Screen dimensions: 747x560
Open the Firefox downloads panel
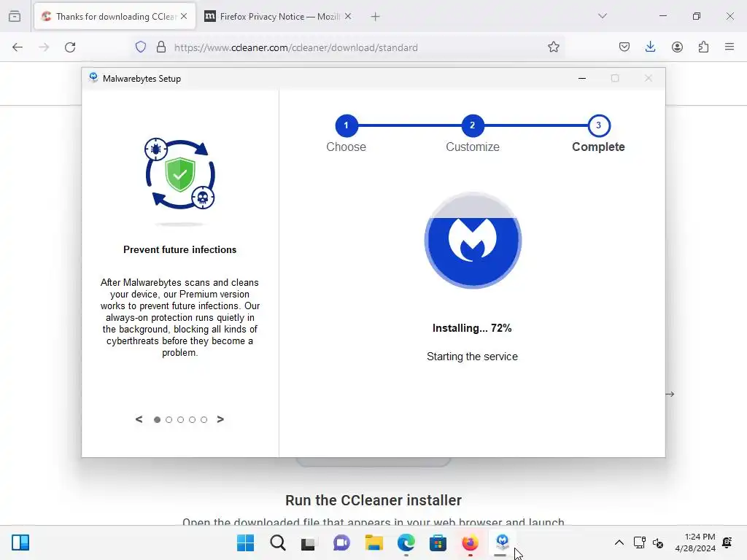point(650,47)
